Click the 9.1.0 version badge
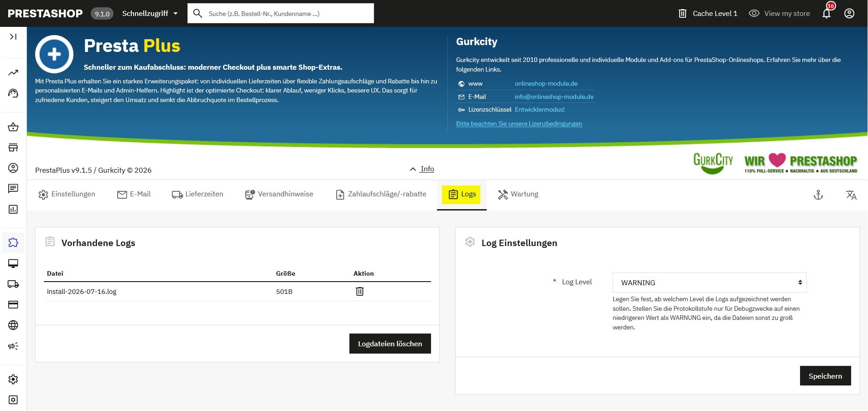 coord(102,14)
